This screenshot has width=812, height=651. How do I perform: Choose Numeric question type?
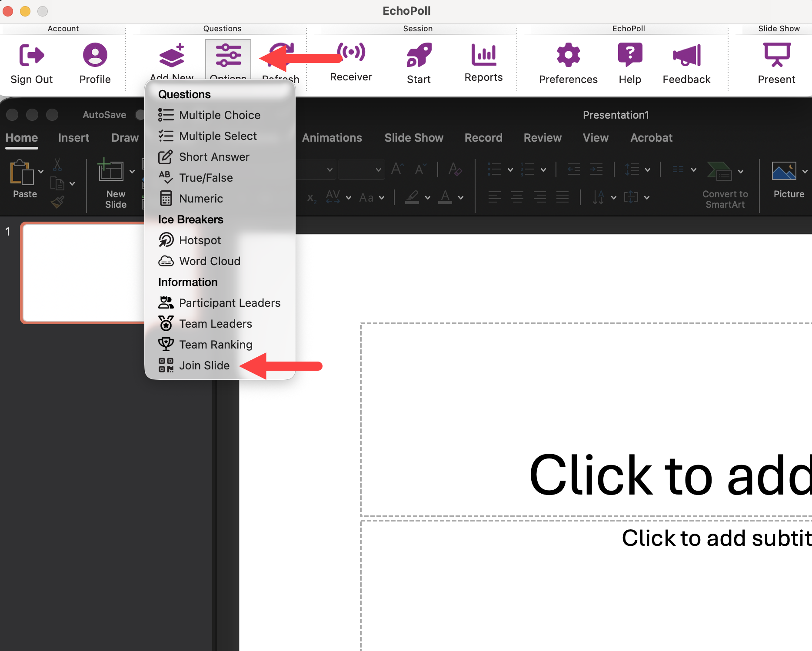[220, 199]
